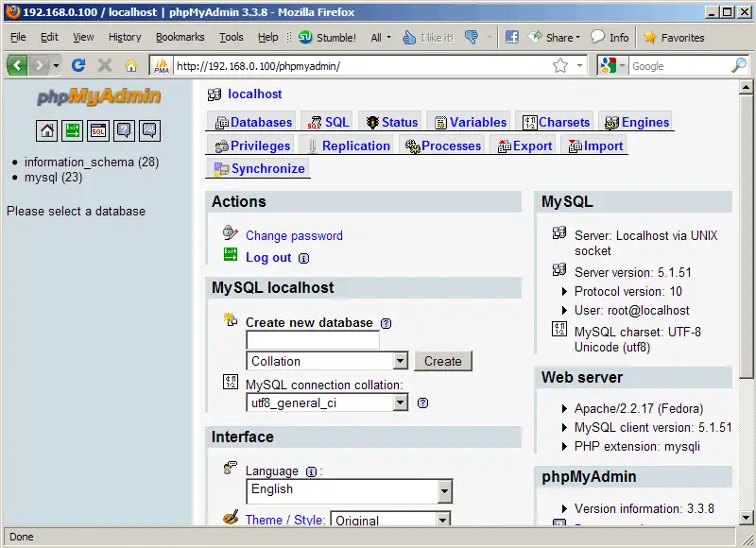Image resolution: width=756 pixels, height=548 pixels.
Task: Click the Stop loading X icon
Action: click(105, 65)
